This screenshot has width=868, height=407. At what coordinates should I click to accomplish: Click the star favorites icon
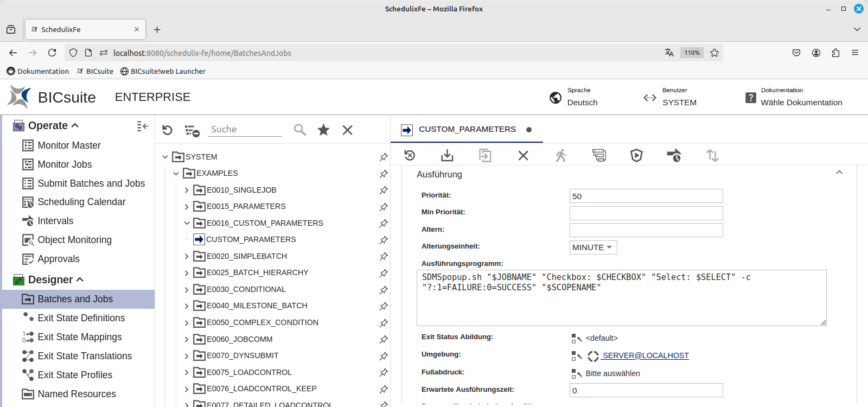[x=323, y=130]
